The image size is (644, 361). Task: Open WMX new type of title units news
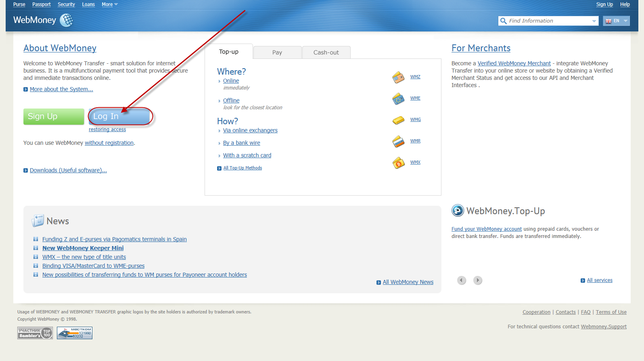click(84, 257)
